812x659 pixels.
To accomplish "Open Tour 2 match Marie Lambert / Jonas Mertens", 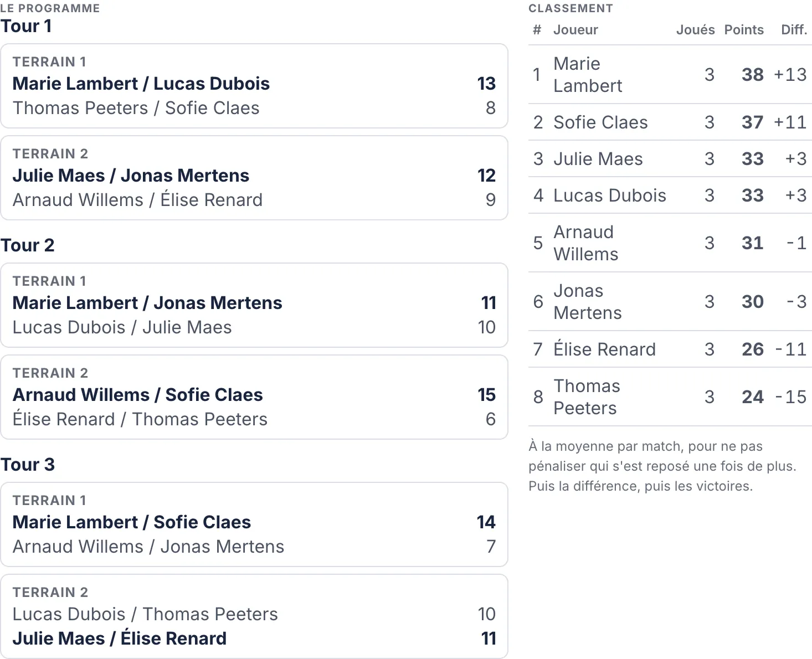I will [254, 305].
